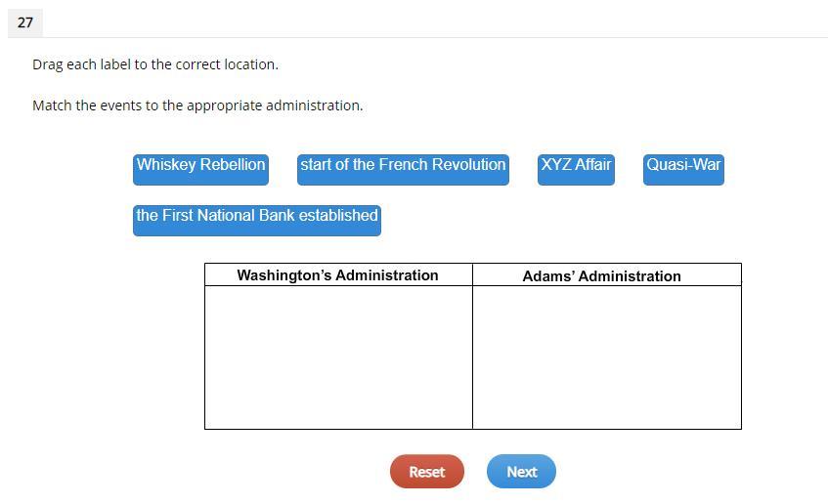Viewport: 828px width, 504px height.
Task: Select the Quasi-War label
Action: point(683,167)
